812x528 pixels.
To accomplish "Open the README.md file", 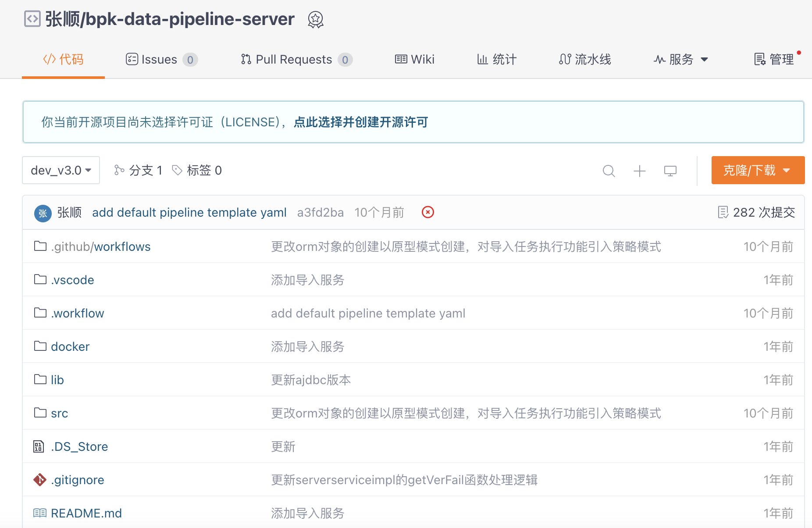I will [x=86, y=513].
